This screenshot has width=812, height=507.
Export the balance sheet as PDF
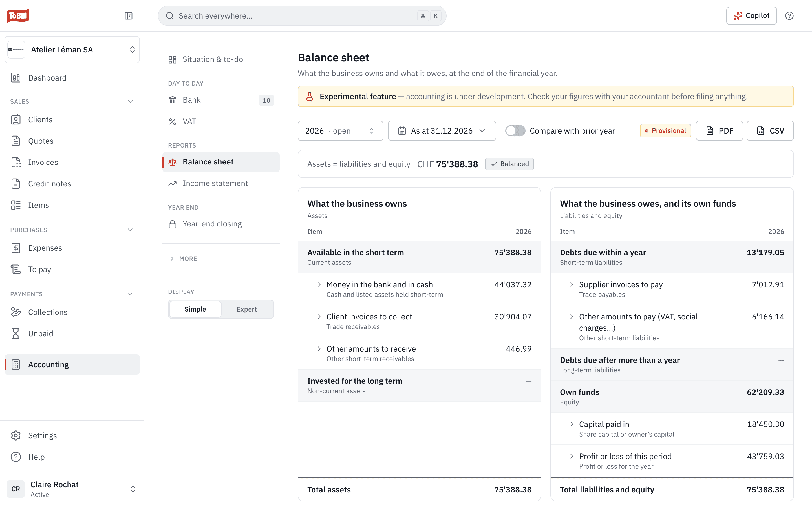tap(720, 131)
